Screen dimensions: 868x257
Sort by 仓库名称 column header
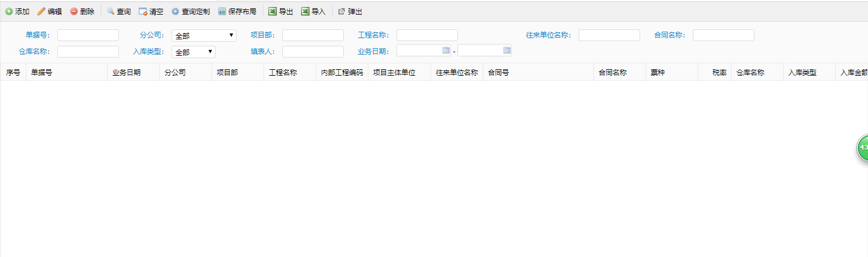[757, 73]
